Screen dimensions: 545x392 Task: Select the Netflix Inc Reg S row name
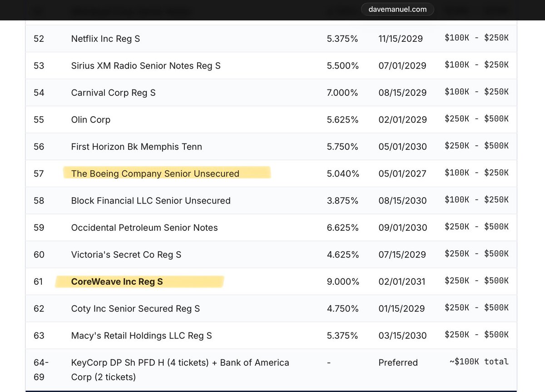105,39
